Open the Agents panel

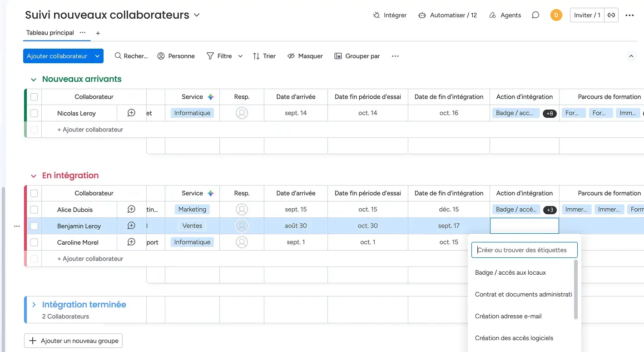point(505,15)
